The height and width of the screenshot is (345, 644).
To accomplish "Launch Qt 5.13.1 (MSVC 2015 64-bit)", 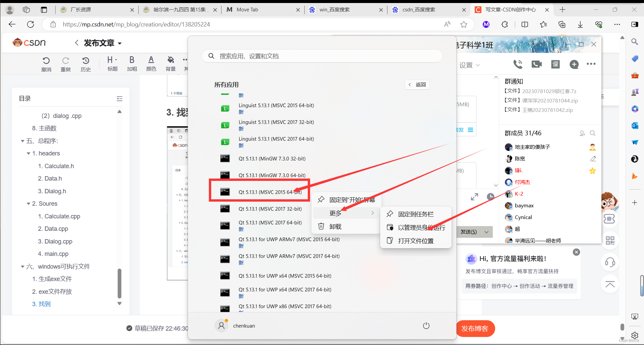I will [270, 192].
